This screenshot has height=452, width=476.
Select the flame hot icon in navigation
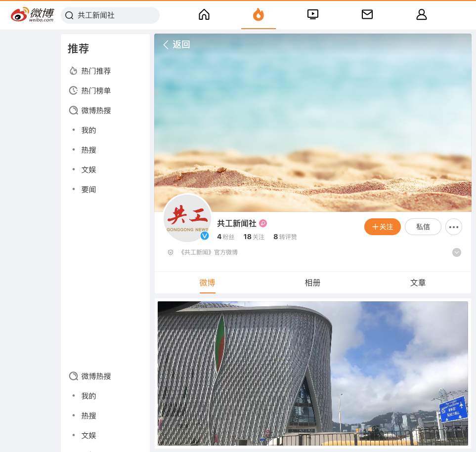point(258,15)
